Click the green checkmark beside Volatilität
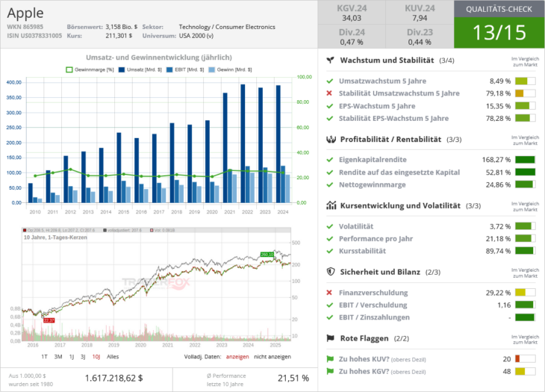545x392 pixels. [x=330, y=226]
